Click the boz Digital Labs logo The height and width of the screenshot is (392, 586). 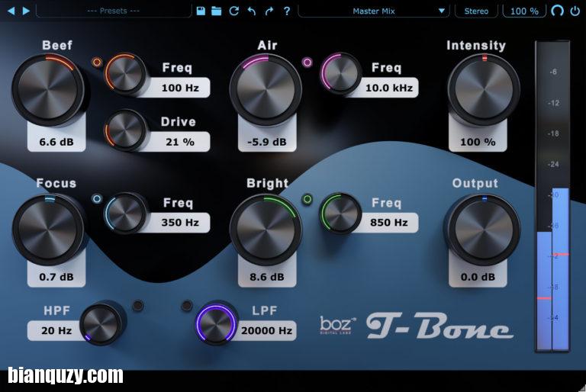[x=337, y=325]
